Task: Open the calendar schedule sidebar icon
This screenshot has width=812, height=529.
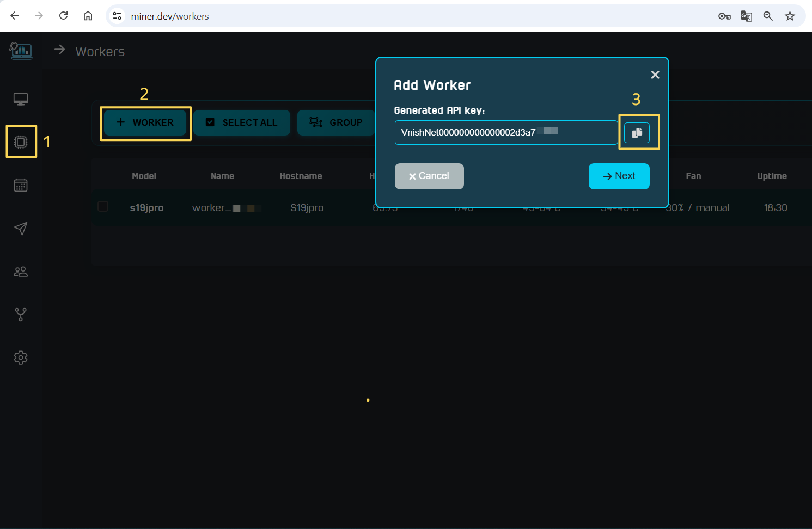Action: pos(21,185)
